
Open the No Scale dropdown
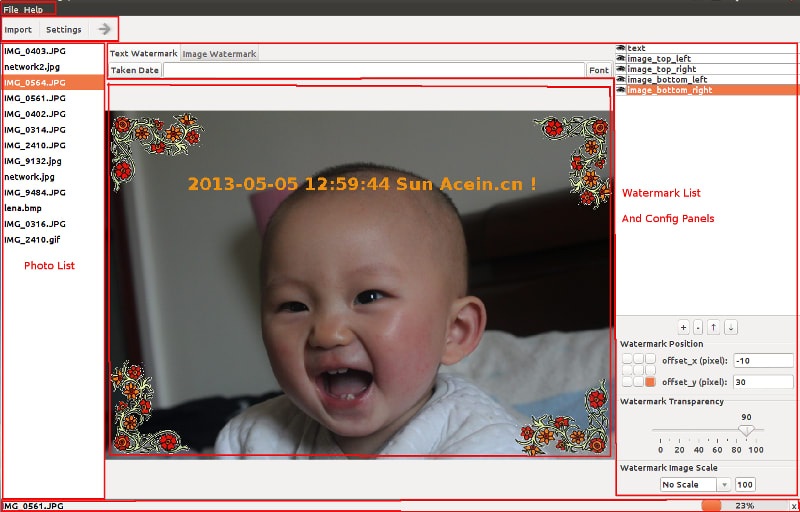(x=695, y=484)
